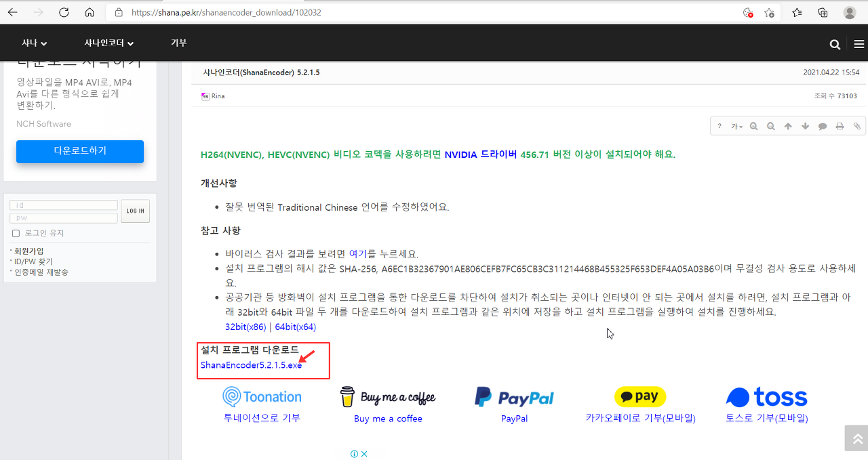
Task: Open the Buy me a coffee text link
Action: pos(388,419)
